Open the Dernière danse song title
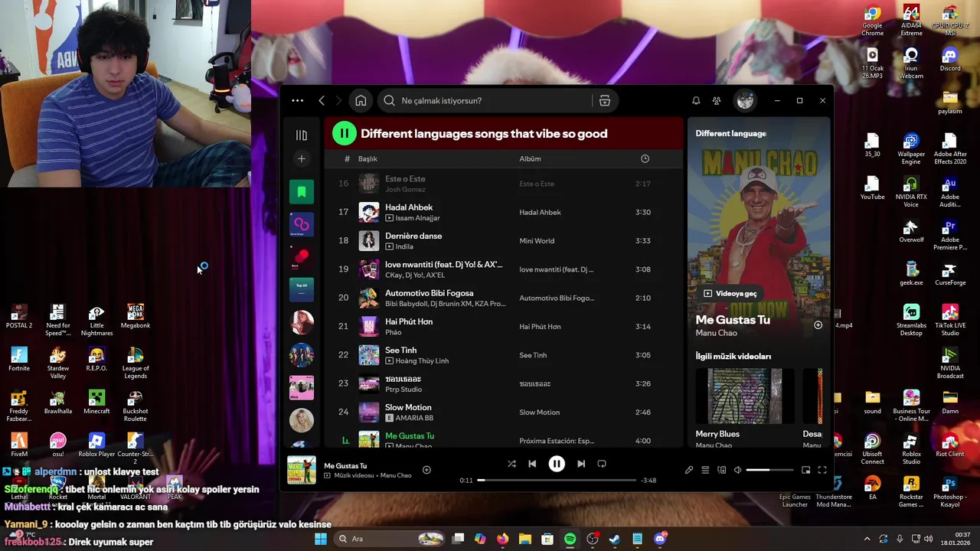980x551 pixels. (x=413, y=236)
